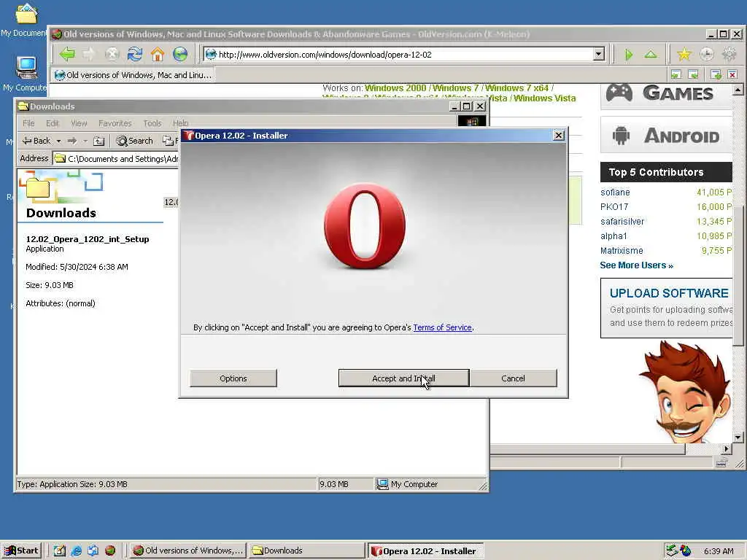The height and width of the screenshot is (560, 747).
Task: Click the next tab icon in tab bar
Action: coord(693,74)
